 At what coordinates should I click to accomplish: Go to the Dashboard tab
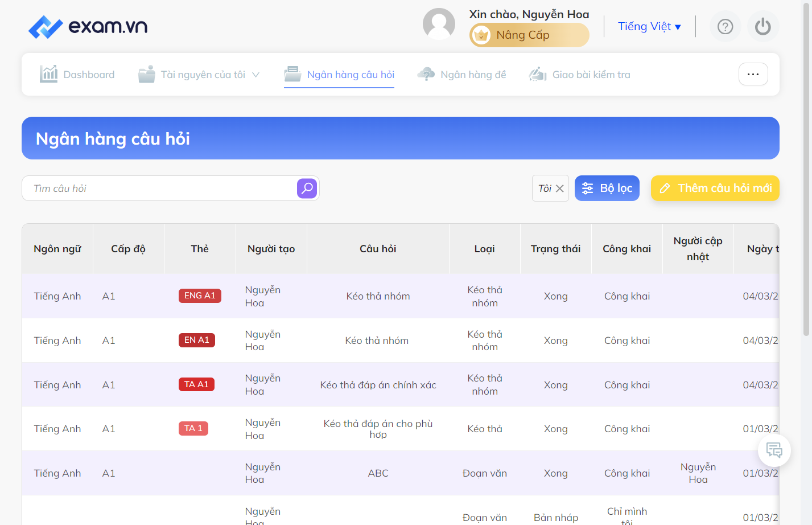click(77, 75)
